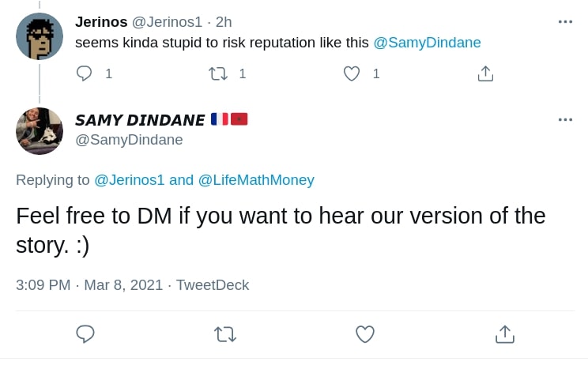This screenshot has width=588, height=380.
Task: Open the @LifeMathMoney profile link
Action: click(256, 180)
